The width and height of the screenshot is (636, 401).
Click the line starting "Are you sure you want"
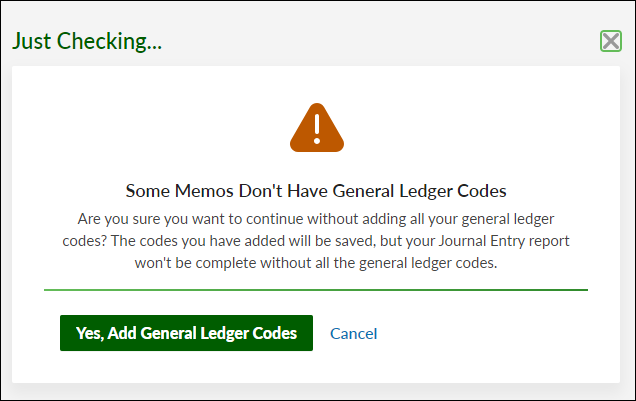coord(316,219)
